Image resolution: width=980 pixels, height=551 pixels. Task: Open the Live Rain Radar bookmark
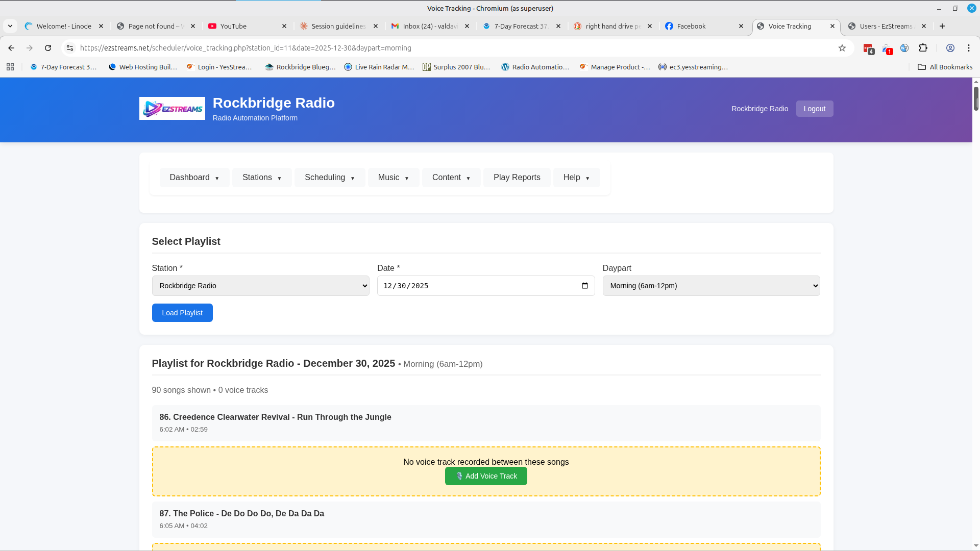point(379,67)
